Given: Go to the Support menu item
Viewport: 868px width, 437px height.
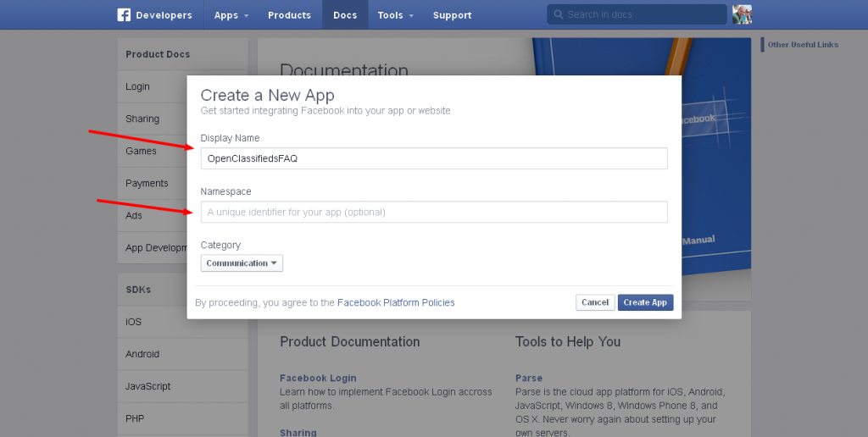Looking at the screenshot, I should [x=452, y=15].
